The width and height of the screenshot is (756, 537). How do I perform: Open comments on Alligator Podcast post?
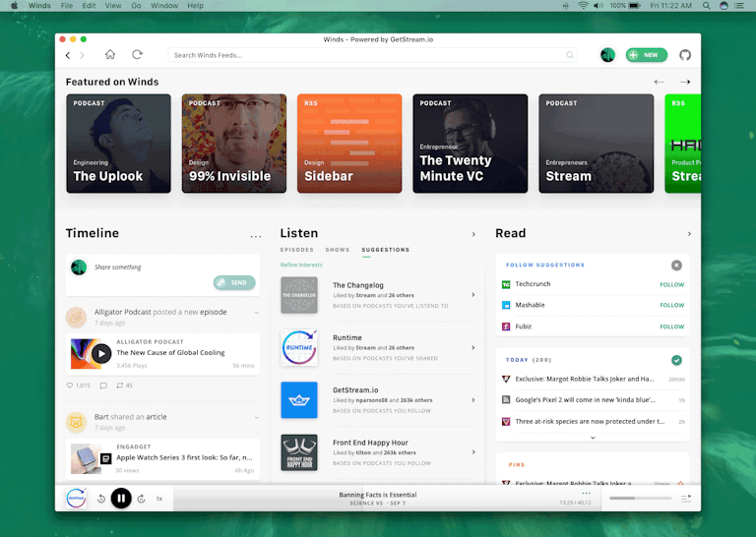(103, 386)
